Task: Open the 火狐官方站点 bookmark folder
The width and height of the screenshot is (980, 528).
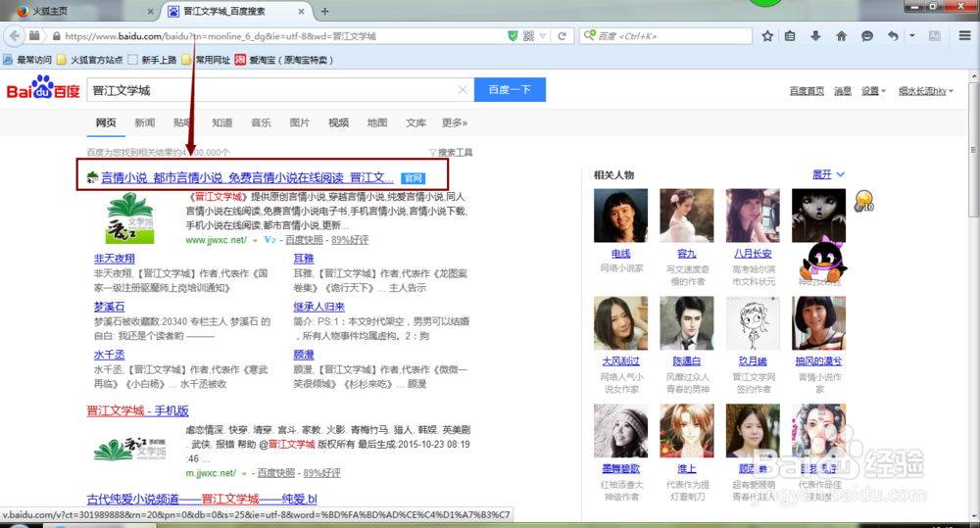Action: pyautogui.click(x=89, y=60)
